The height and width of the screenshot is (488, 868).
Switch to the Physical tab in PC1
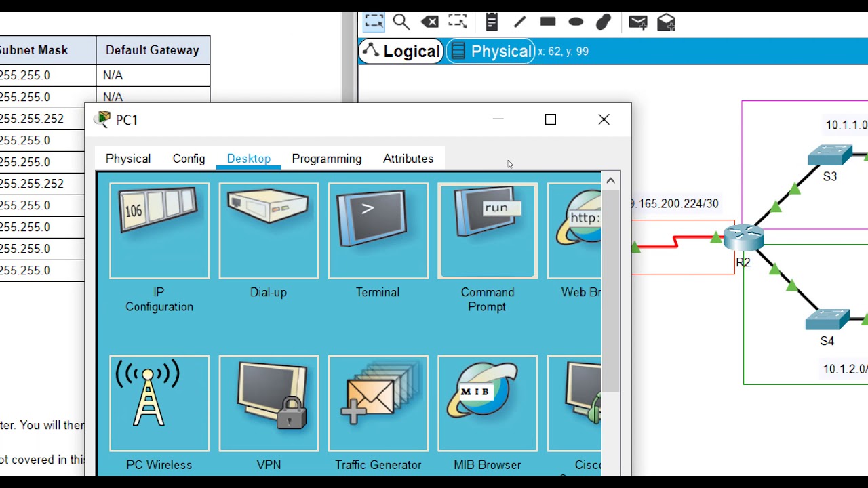(128, 159)
